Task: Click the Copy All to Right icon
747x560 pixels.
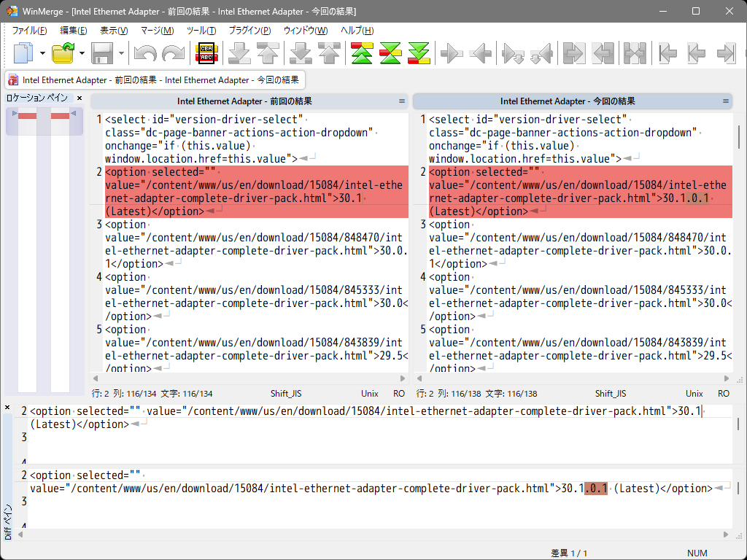Action: click(x=574, y=52)
